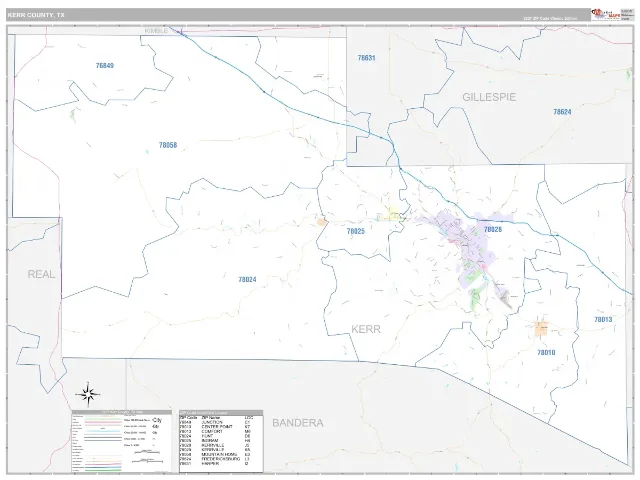Click the orange Center Point city area
This screenshot has height=480, width=640.
[541, 329]
